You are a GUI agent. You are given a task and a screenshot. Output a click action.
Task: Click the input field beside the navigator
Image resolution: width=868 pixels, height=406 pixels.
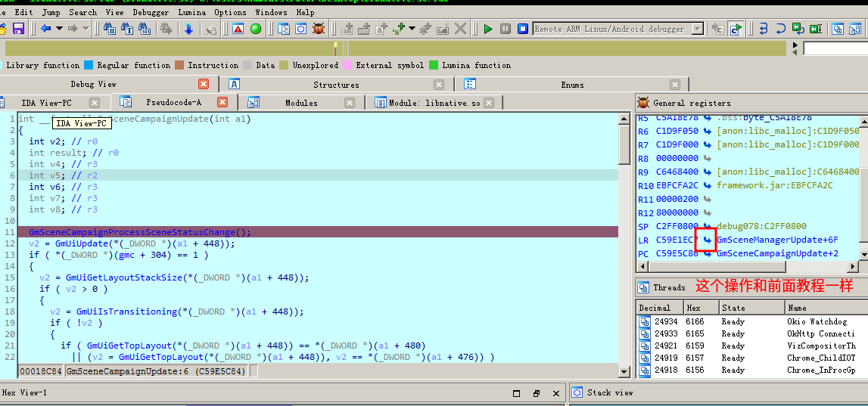835,48
